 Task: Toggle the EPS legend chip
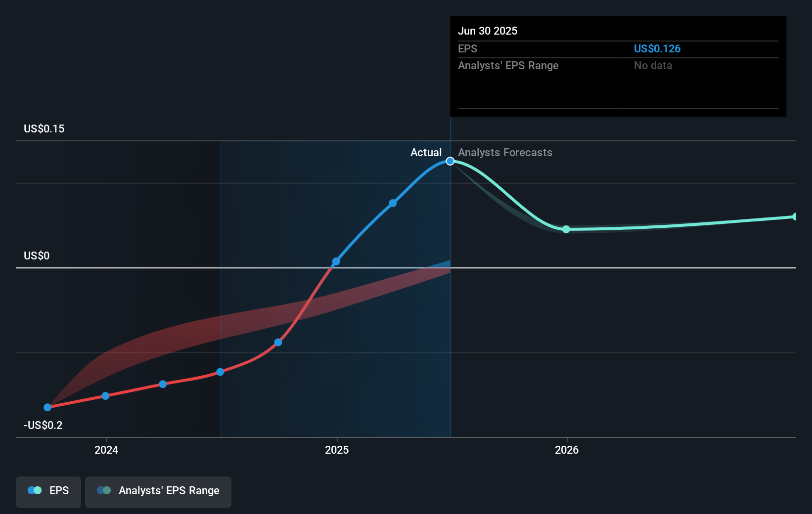pyautogui.click(x=48, y=492)
